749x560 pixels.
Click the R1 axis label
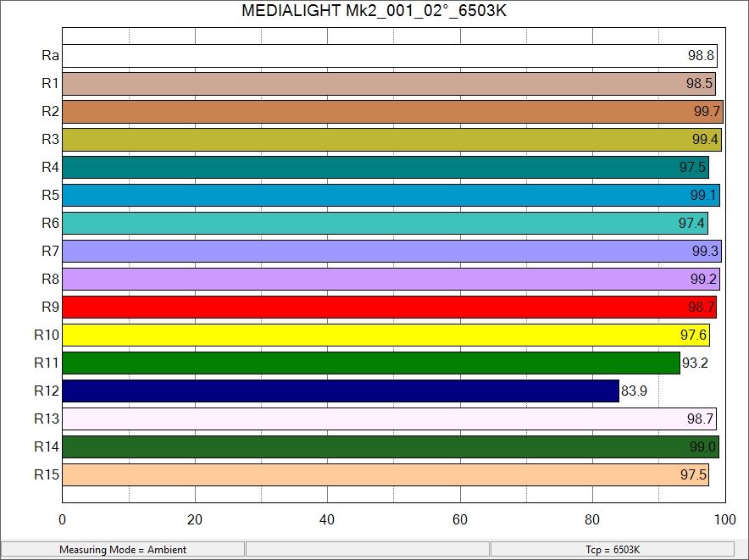coord(49,84)
